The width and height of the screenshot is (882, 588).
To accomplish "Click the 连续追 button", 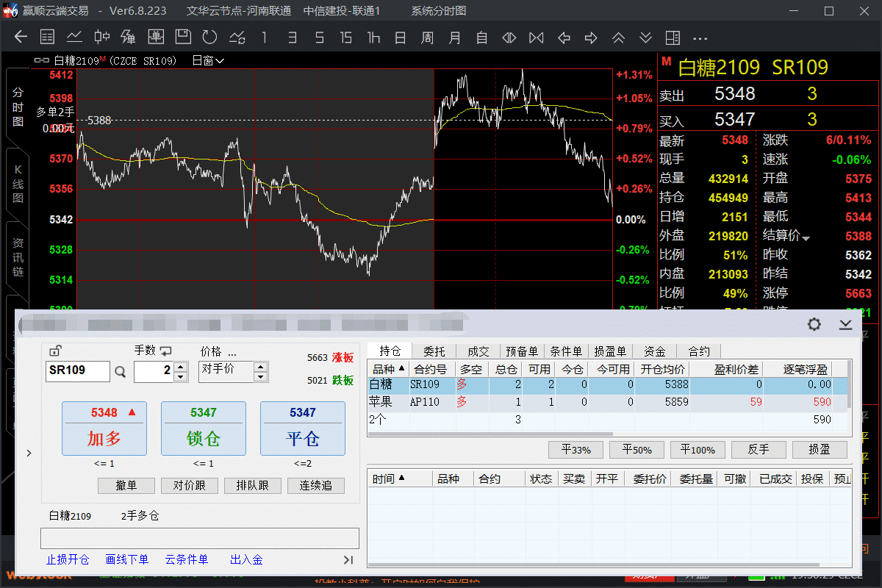I will [315, 486].
